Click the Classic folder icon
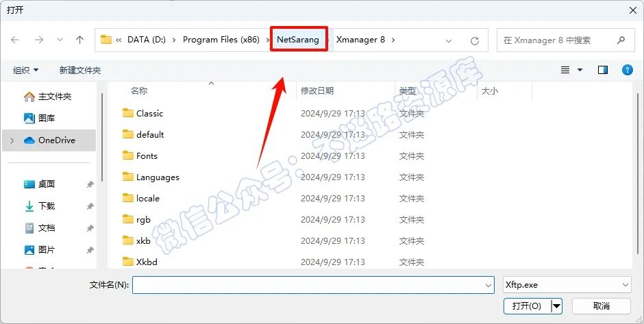The image size is (644, 324). pos(128,113)
